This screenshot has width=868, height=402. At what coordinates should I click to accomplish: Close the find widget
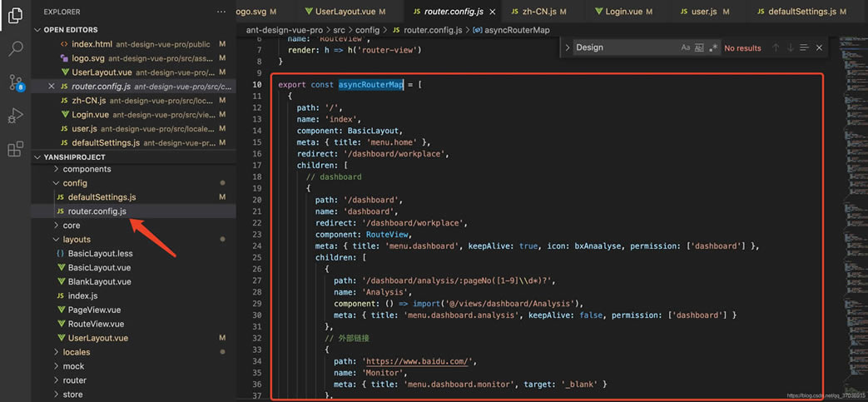(819, 47)
